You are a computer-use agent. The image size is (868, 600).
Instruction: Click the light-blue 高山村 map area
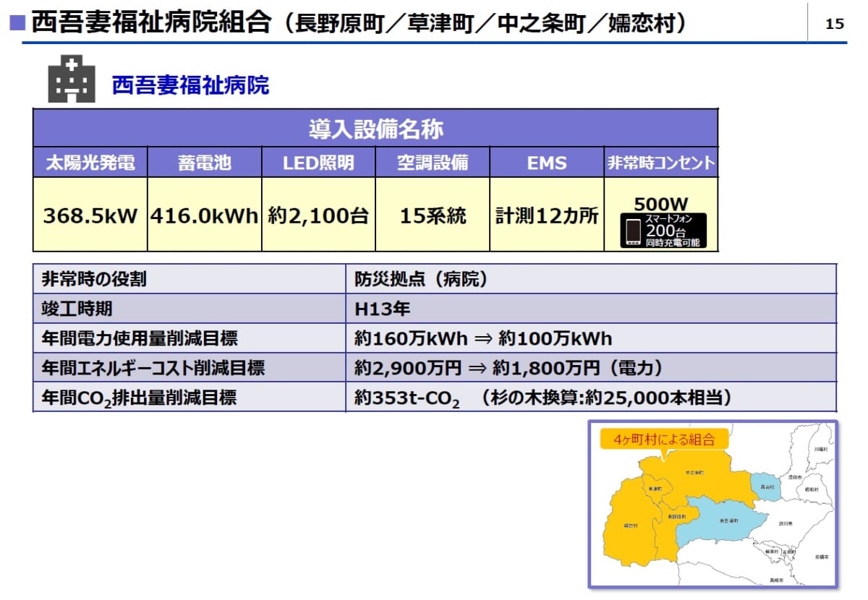767,487
